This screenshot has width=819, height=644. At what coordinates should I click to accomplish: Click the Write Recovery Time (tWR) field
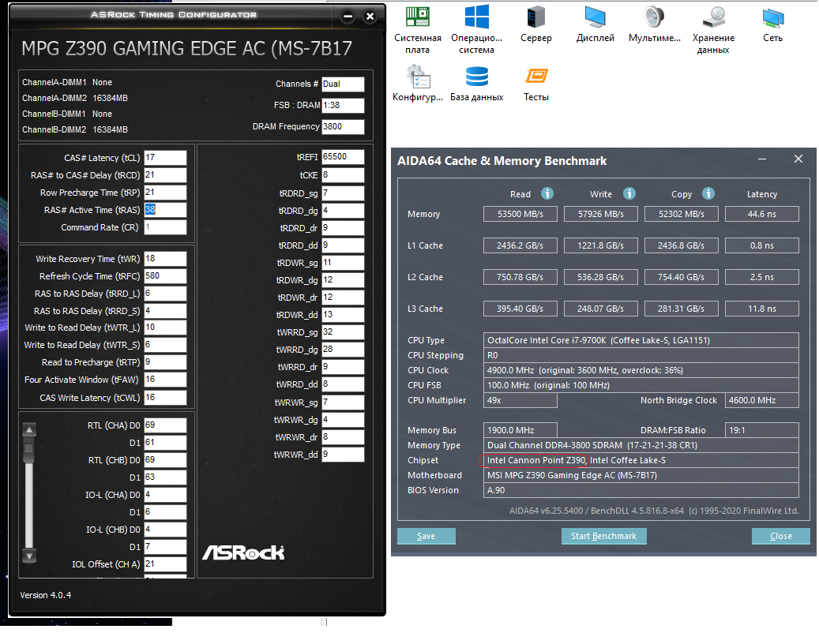click(165, 259)
